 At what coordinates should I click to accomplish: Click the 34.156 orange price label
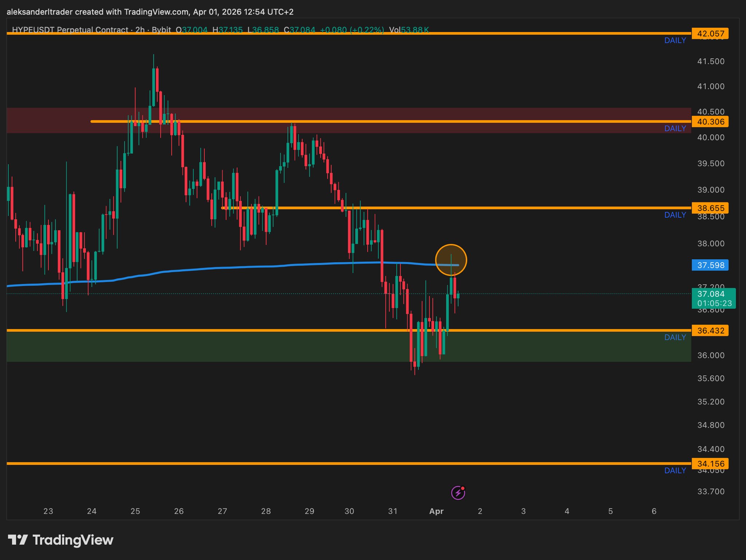point(710,464)
